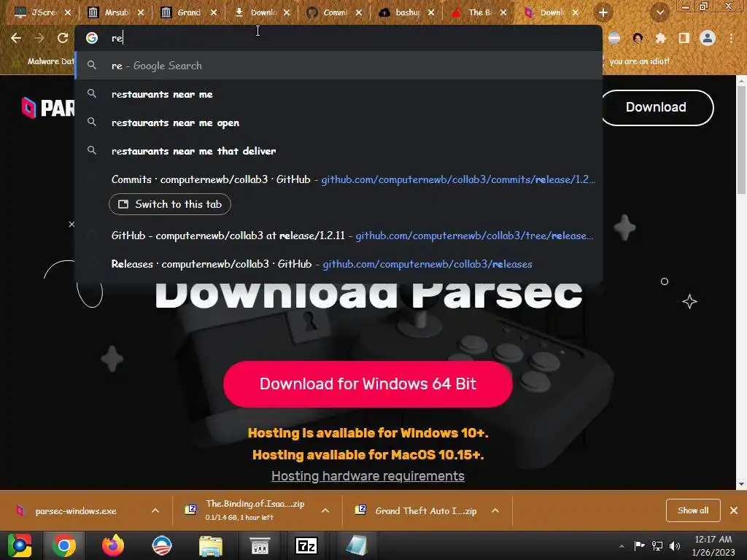Click the striped globe extension icon
This screenshot has width=747, height=560.
click(x=614, y=38)
